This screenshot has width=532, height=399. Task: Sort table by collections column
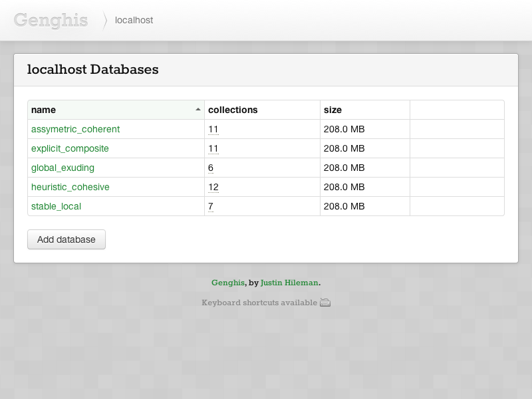click(x=233, y=110)
